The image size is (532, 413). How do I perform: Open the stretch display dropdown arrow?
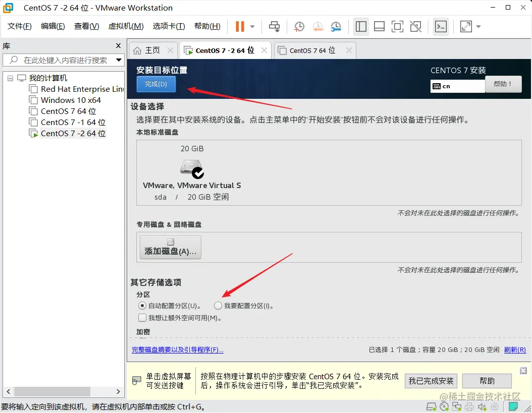[478, 26]
